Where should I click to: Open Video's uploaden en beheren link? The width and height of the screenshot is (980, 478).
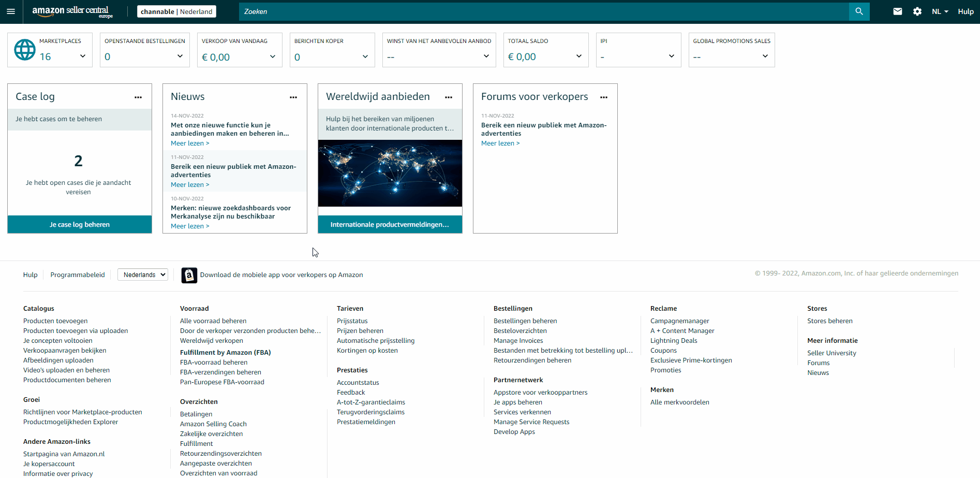click(x=66, y=370)
